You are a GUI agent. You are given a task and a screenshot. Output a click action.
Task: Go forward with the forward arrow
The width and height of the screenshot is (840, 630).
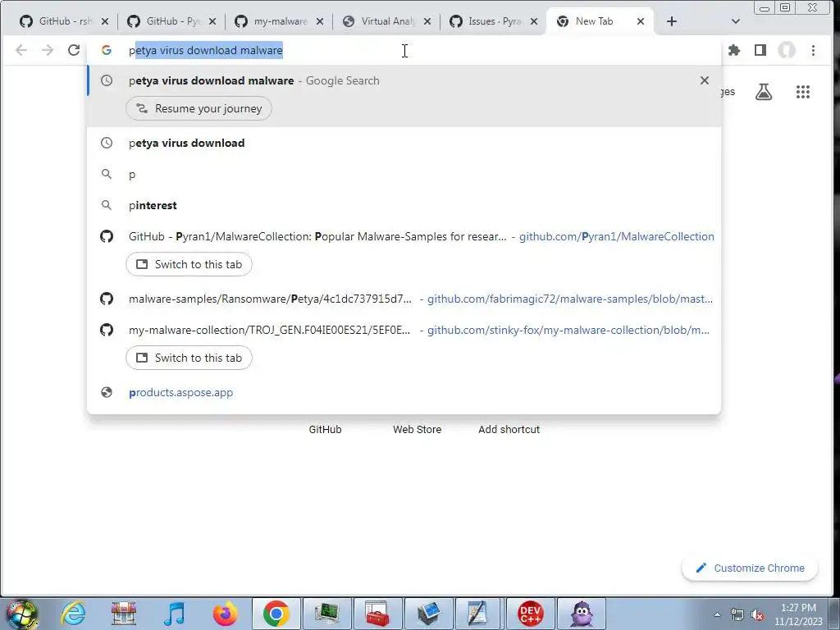[x=48, y=50]
